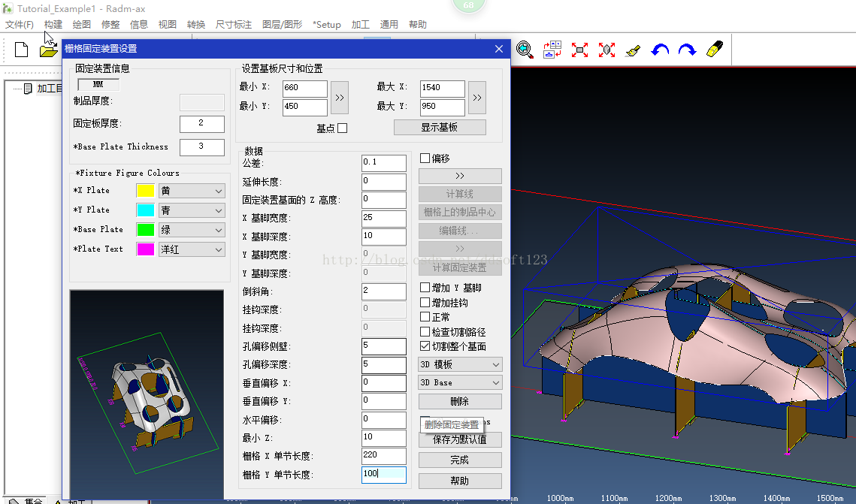Image resolution: width=856 pixels, height=504 pixels.
Task: Click the 倒斜角 input field
Action: point(384,291)
